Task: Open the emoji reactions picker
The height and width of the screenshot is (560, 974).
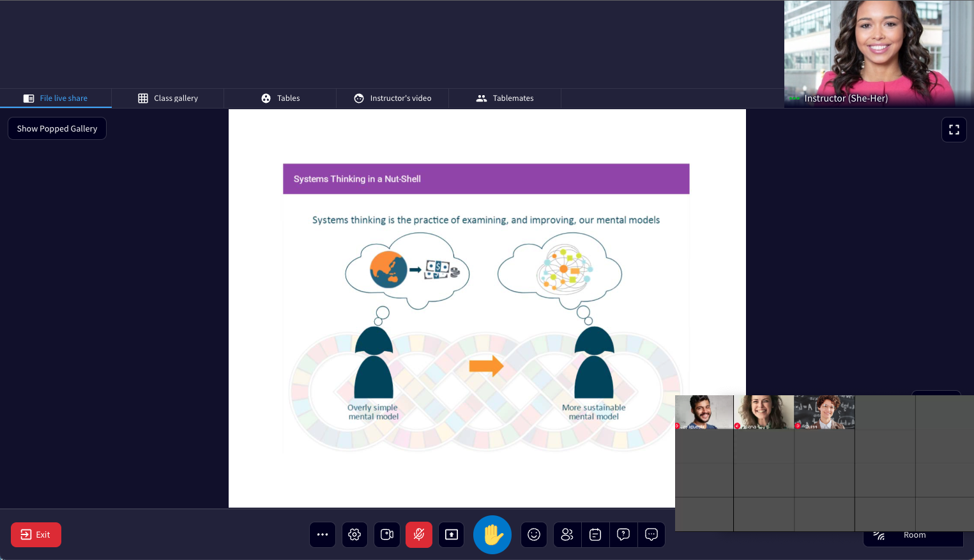Action: (533, 534)
